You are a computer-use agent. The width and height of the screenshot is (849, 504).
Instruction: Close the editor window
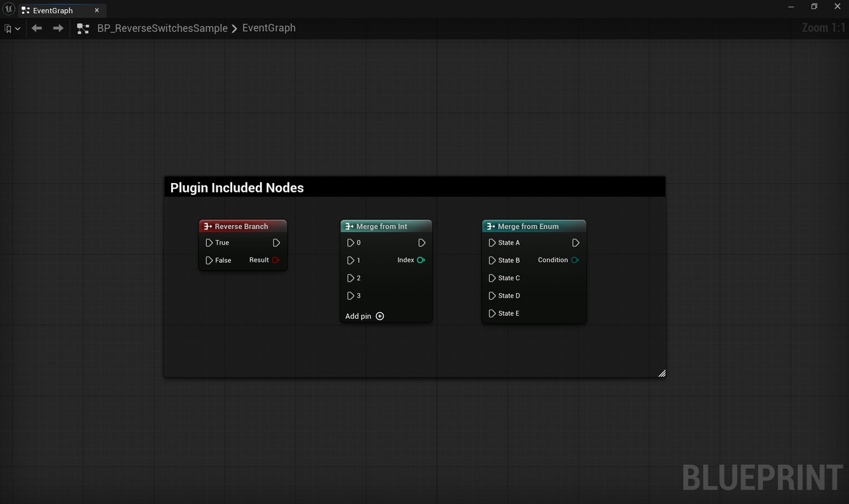837,7
